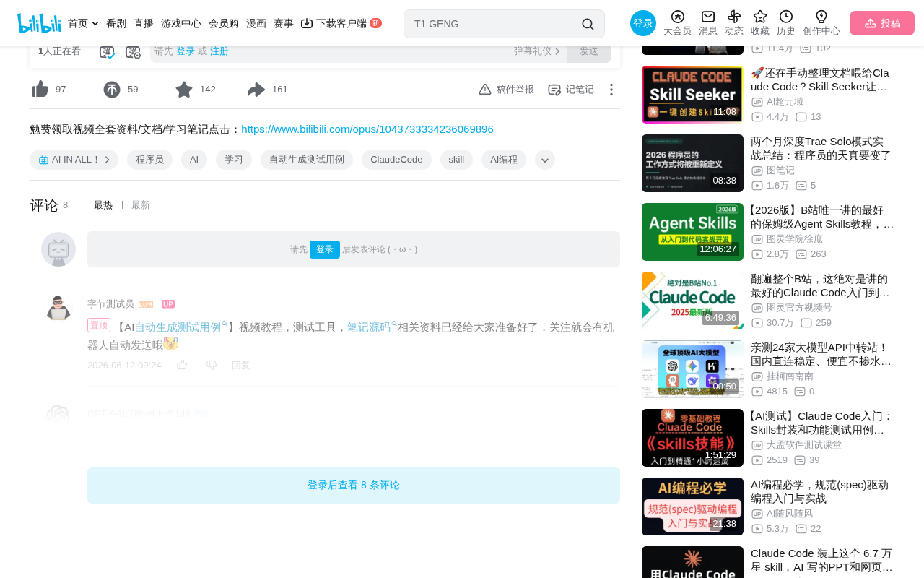Open the 消息 messages icon

708,17
